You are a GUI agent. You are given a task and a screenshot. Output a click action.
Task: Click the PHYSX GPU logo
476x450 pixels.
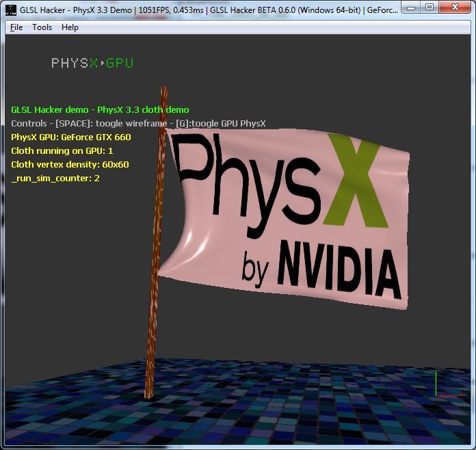click(92, 63)
